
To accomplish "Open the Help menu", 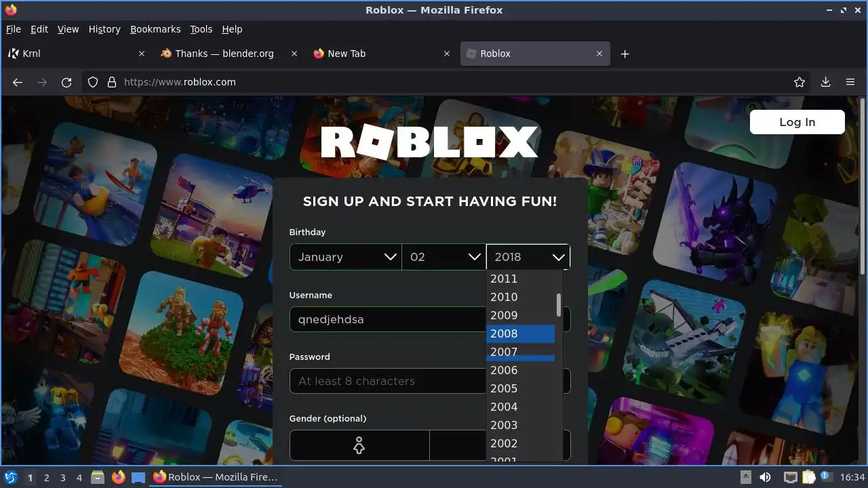I will (x=232, y=29).
